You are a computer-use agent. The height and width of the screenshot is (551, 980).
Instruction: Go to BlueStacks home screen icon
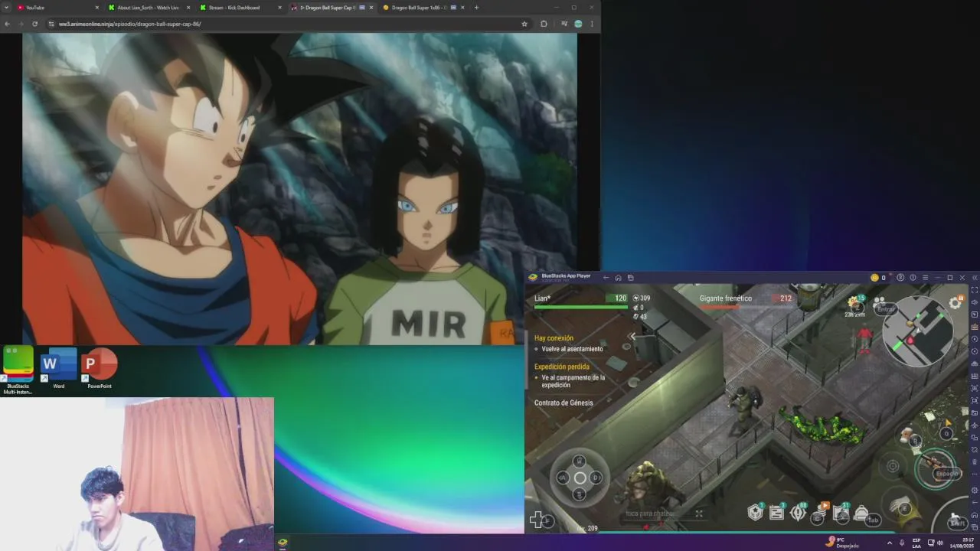618,278
